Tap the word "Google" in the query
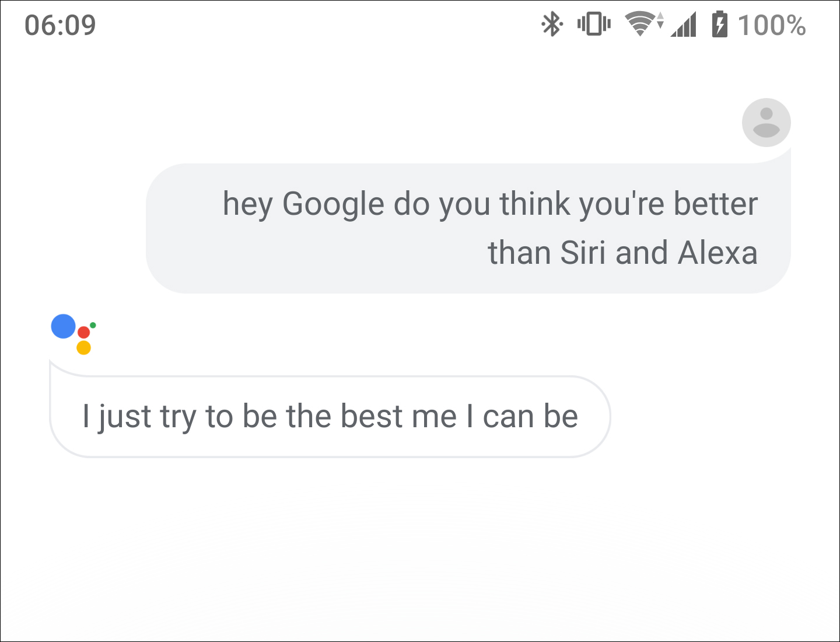 point(333,204)
